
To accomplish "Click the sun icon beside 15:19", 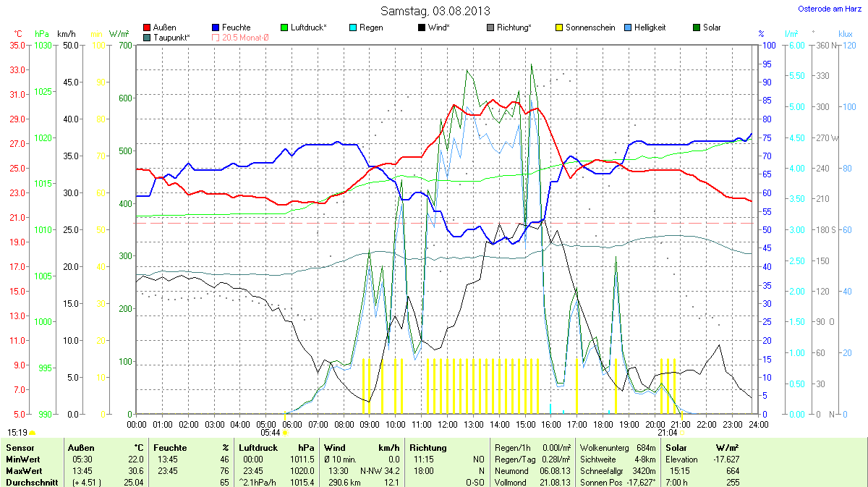I will click(32, 433).
